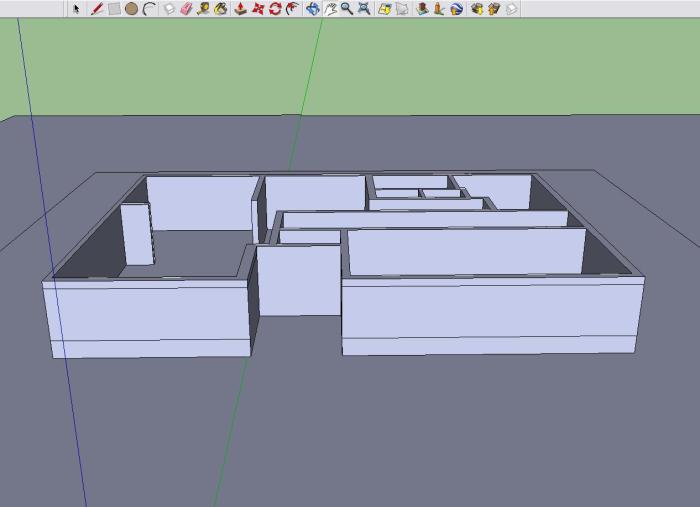Viewport: 700px width, 507px height.
Task: Select the Arc tool
Action: tap(149, 9)
